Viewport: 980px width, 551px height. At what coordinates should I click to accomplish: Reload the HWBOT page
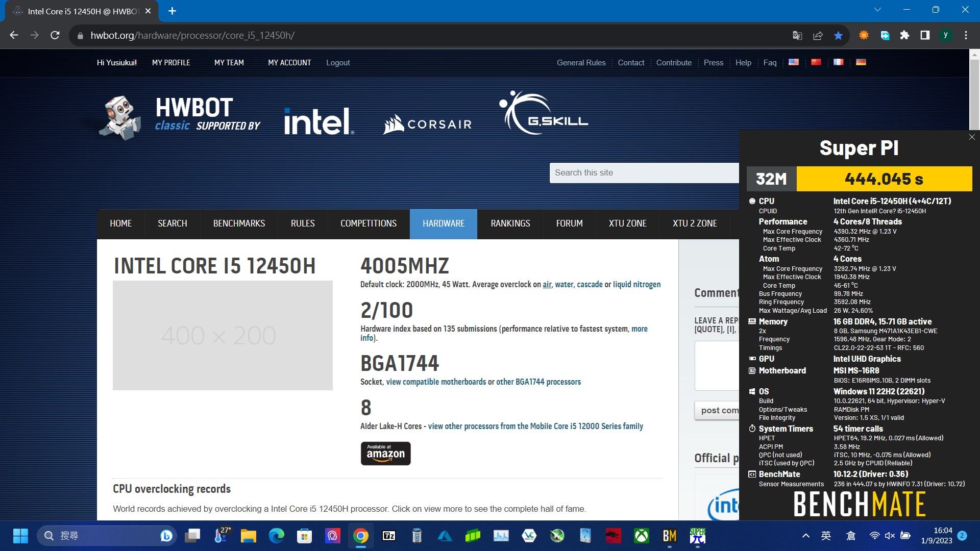(x=55, y=35)
